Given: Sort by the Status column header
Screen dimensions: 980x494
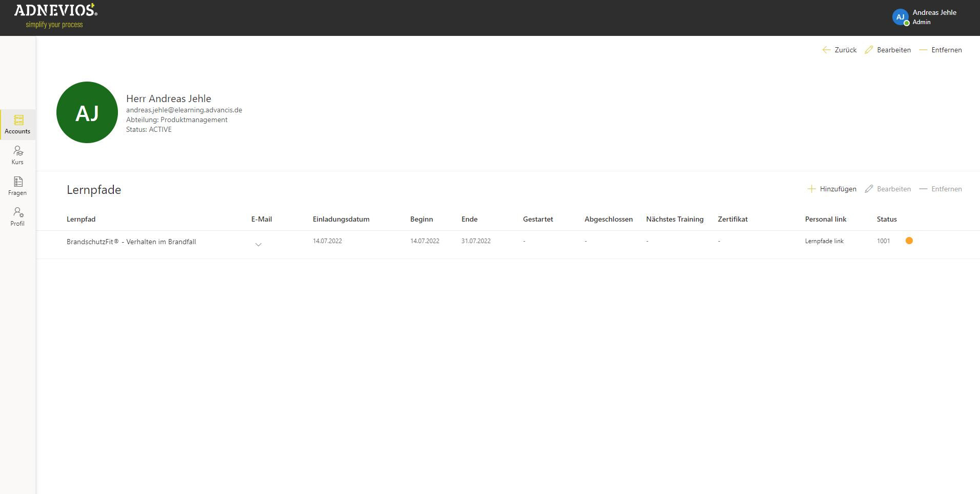Looking at the screenshot, I should click(887, 219).
